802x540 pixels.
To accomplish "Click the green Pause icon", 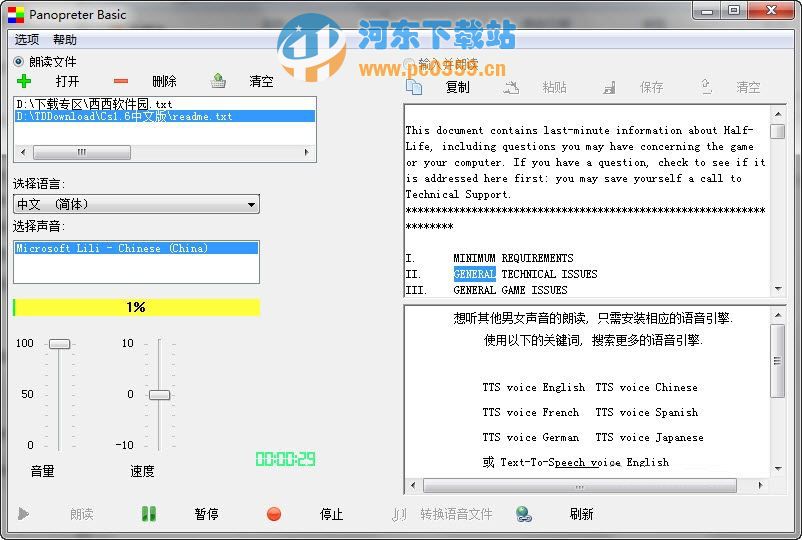I will (149, 513).
